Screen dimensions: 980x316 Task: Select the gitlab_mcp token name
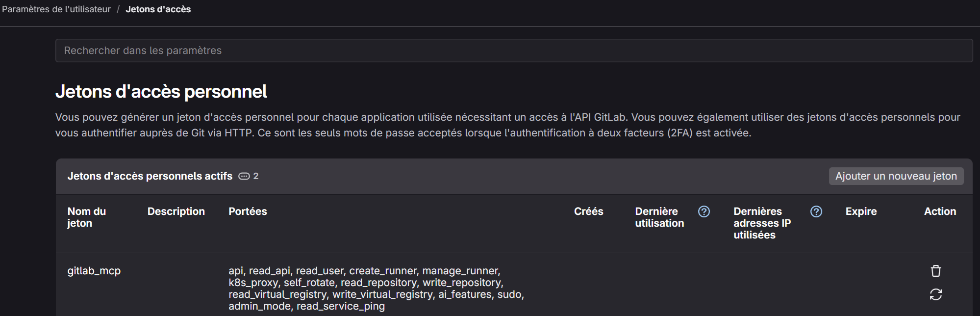pyautogui.click(x=94, y=271)
